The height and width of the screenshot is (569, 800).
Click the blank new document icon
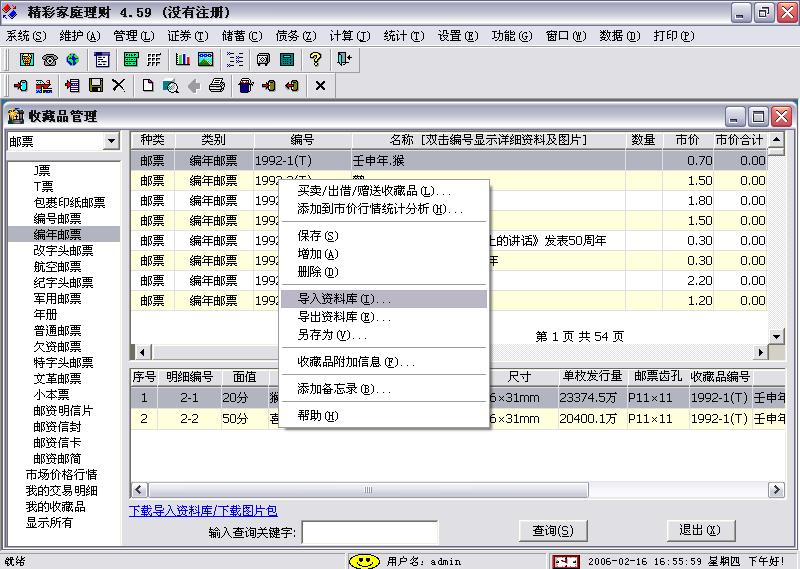tap(148, 86)
